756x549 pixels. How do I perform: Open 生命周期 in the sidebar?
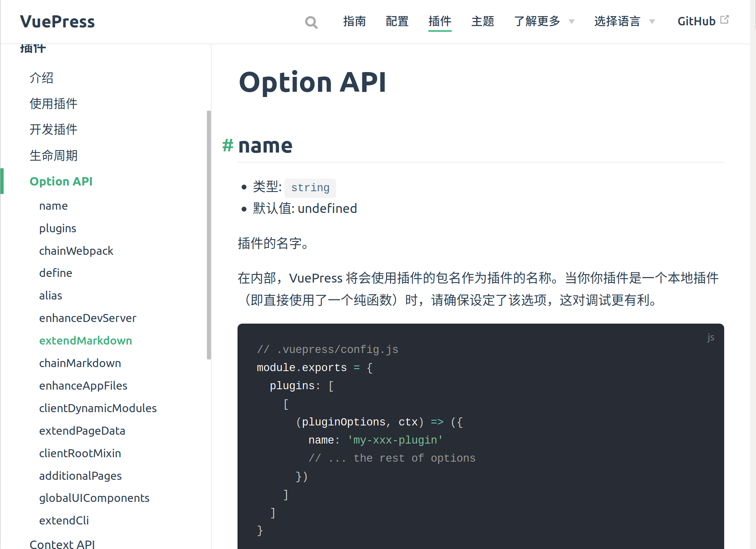pyautogui.click(x=54, y=155)
